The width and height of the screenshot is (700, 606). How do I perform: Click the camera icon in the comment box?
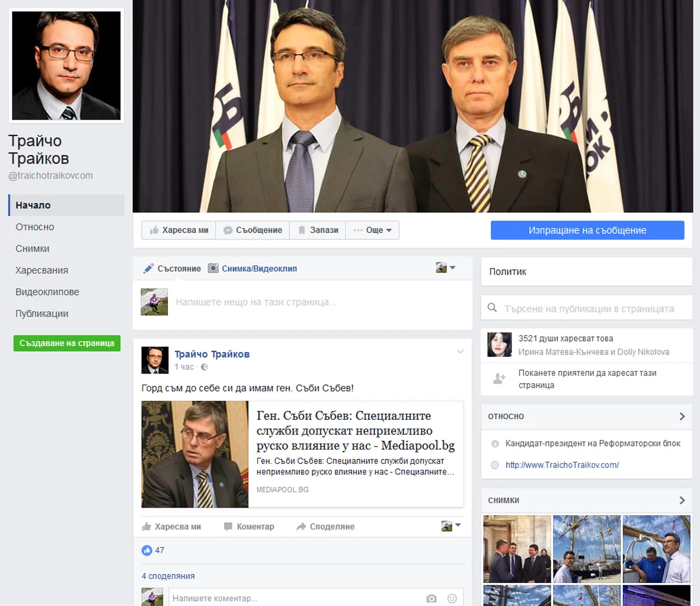click(x=431, y=598)
